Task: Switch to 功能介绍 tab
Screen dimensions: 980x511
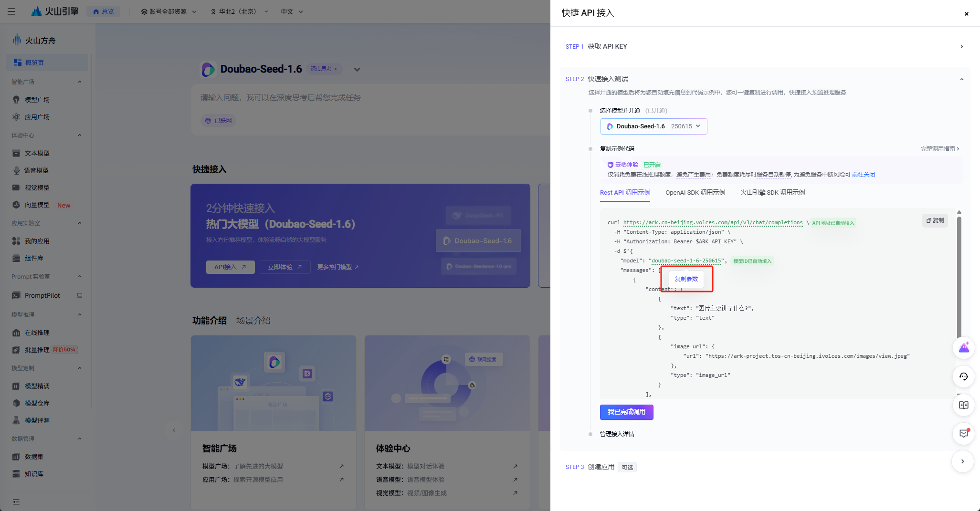Action: pos(210,321)
